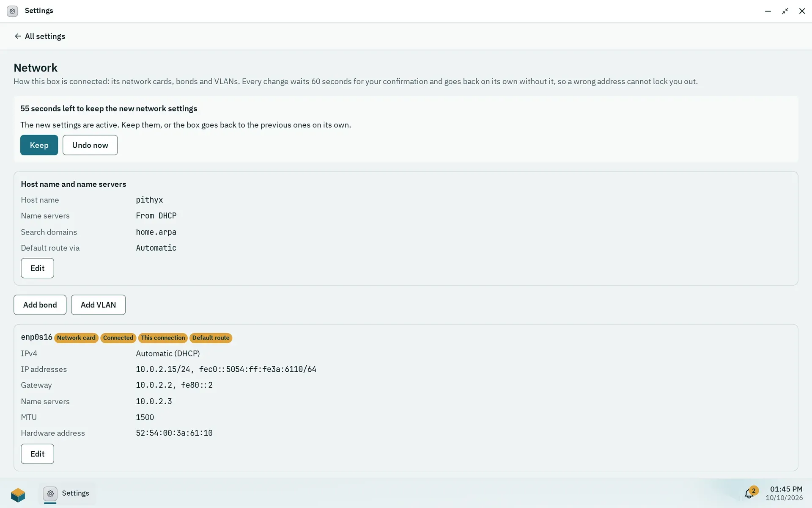The image size is (812, 508).
Task: Click the This connection badge
Action: pyautogui.click(x=163, y=338)
